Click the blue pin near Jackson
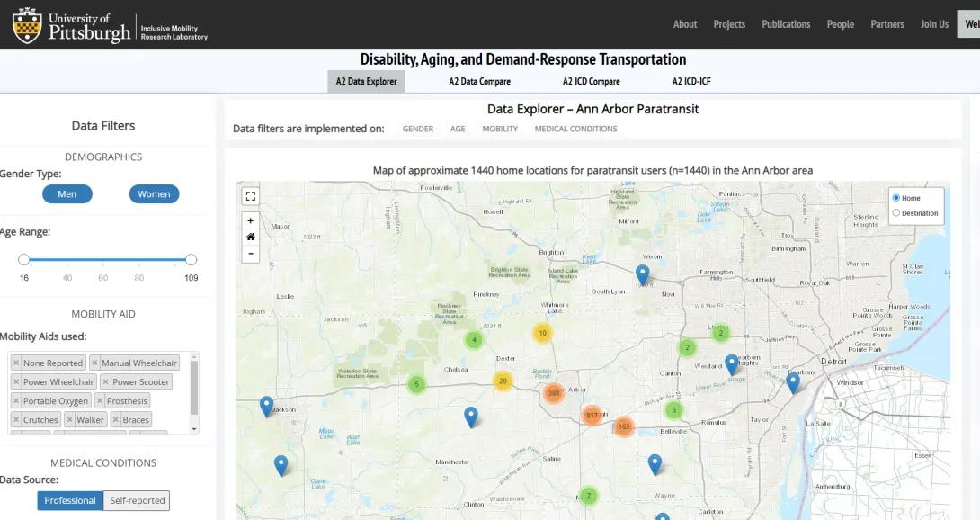Viewport: 980px width, 520px height. coord(267,406)
